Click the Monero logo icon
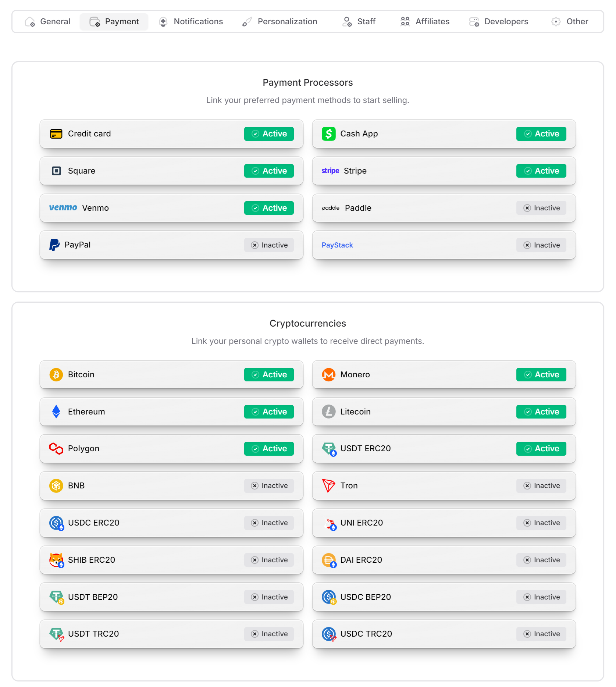The height and width of the screenshot is (687, 616). pos(328,374)
